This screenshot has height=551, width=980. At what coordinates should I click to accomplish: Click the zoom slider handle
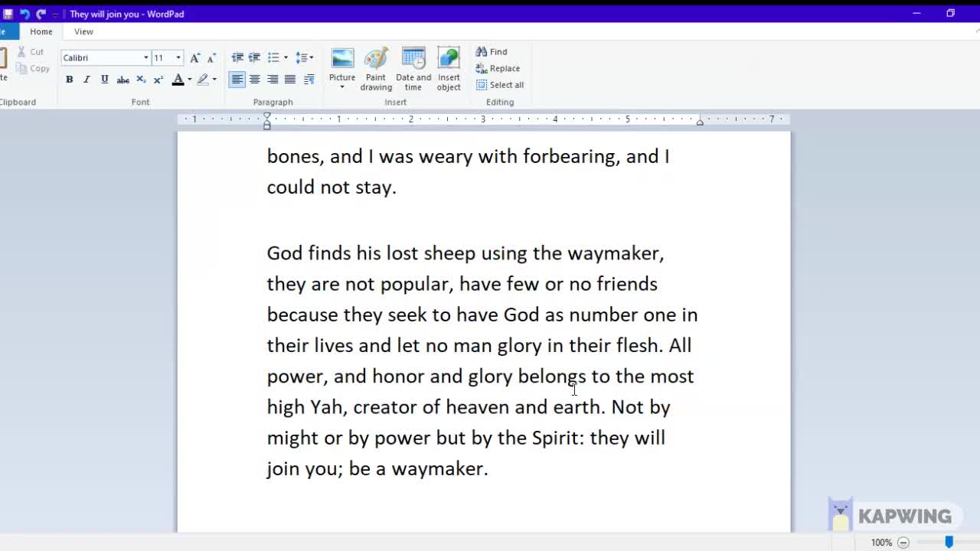(949, 542)
